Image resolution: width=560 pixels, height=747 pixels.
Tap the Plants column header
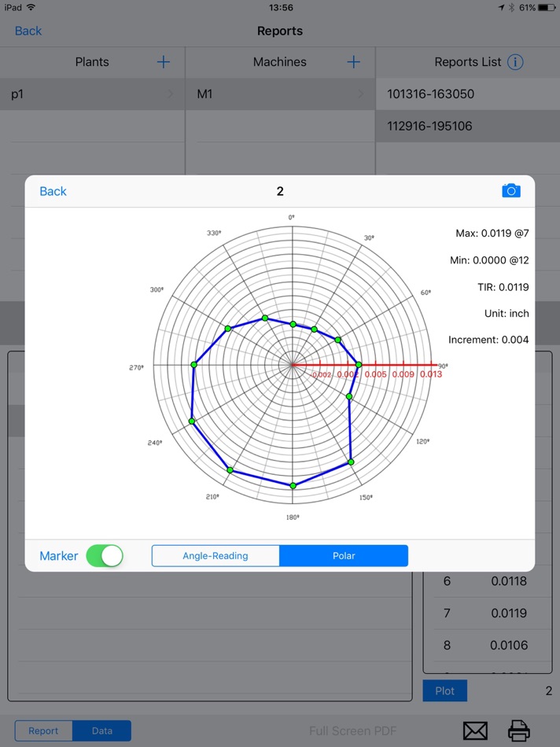pyautogui.click(x=92, y=62)
